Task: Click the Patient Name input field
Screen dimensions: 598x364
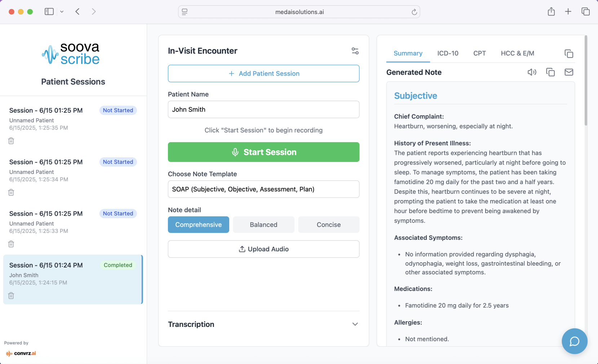Action: pyautogui.click(x=263, y=109)
